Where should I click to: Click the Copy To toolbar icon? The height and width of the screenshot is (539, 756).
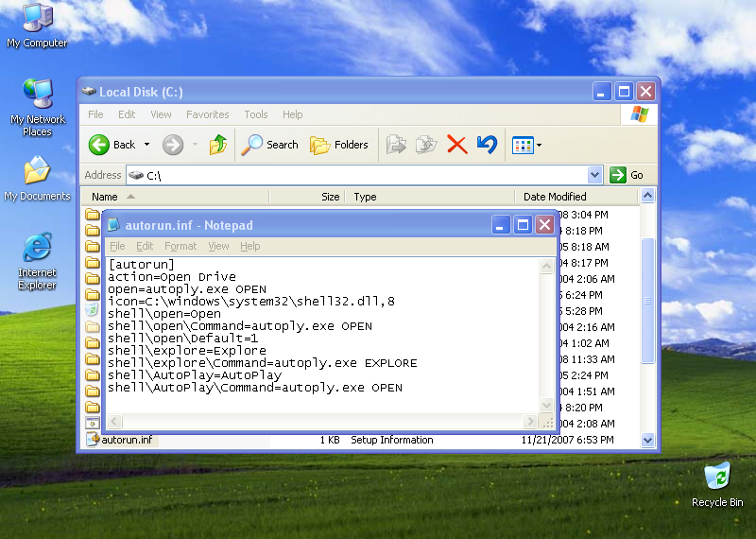point(426,145)
